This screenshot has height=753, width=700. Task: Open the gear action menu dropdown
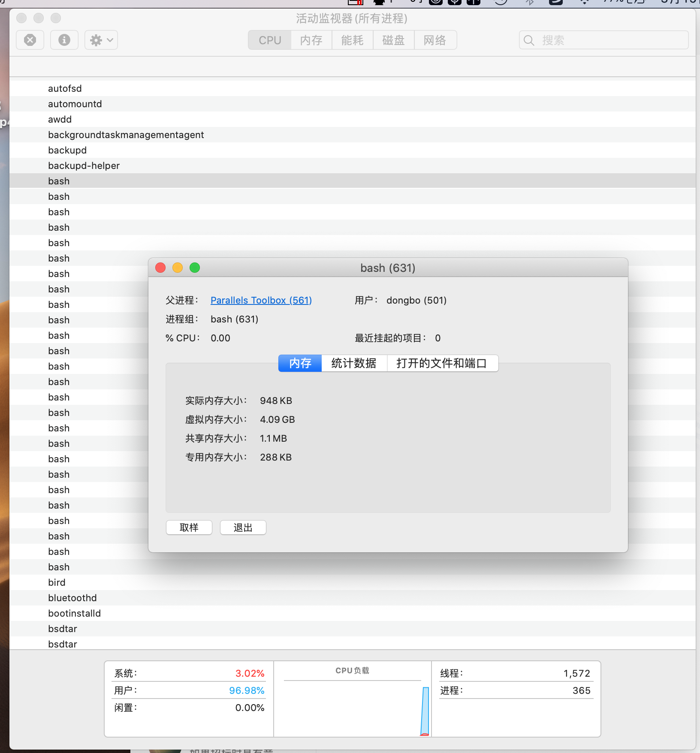click(x=101, y=40)
